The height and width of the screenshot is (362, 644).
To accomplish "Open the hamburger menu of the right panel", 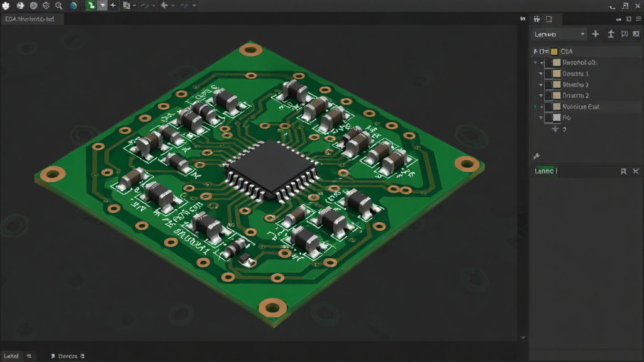I will 638,19.
